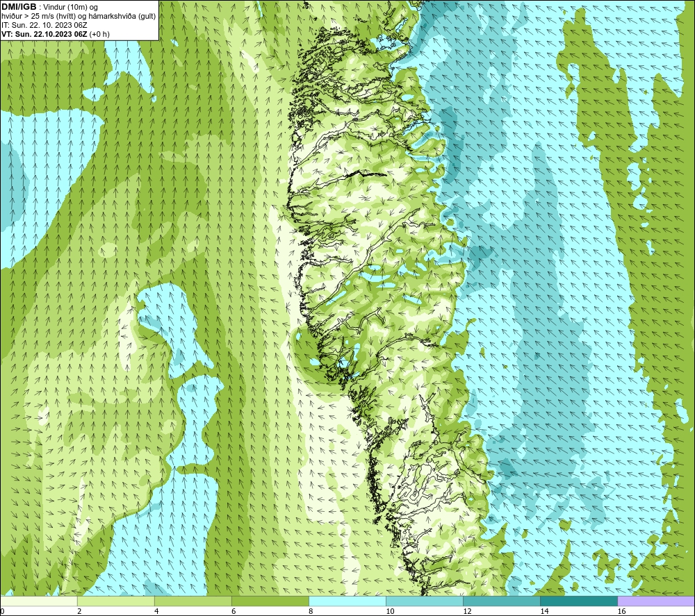Click the legend tick label '2'
Image resolution: width=695 pixels, height=616 pixels.
[79, 612]
